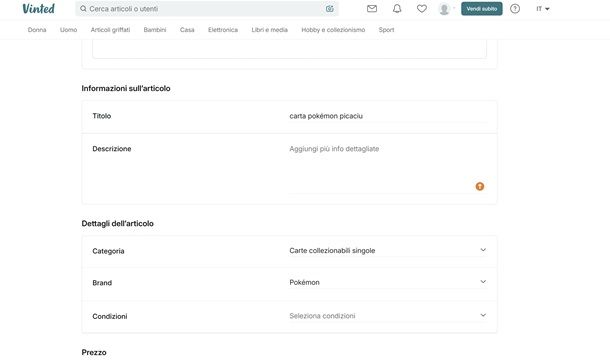This screenshot has width=610, height=362.
Task: Click the camera image search icon
Action: (x=330, y=9)
